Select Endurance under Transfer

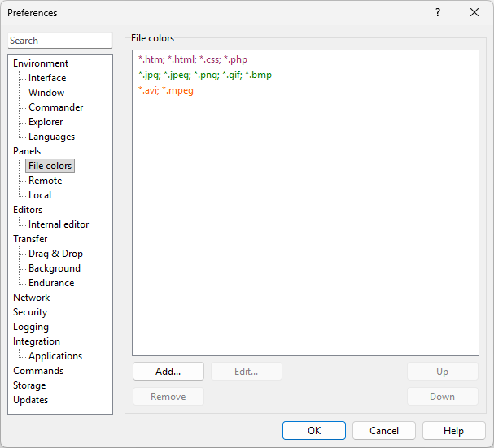51,283
